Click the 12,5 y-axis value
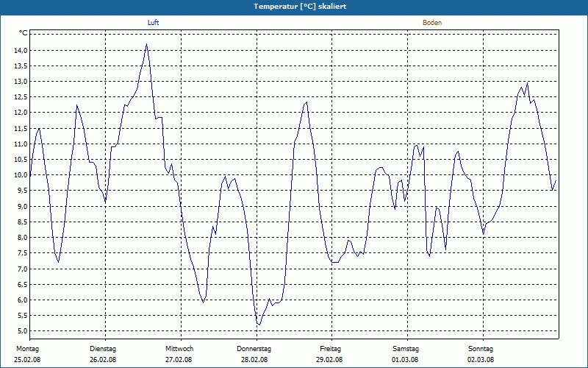Screen dimensions: 588x368 (x=21, y=97)
